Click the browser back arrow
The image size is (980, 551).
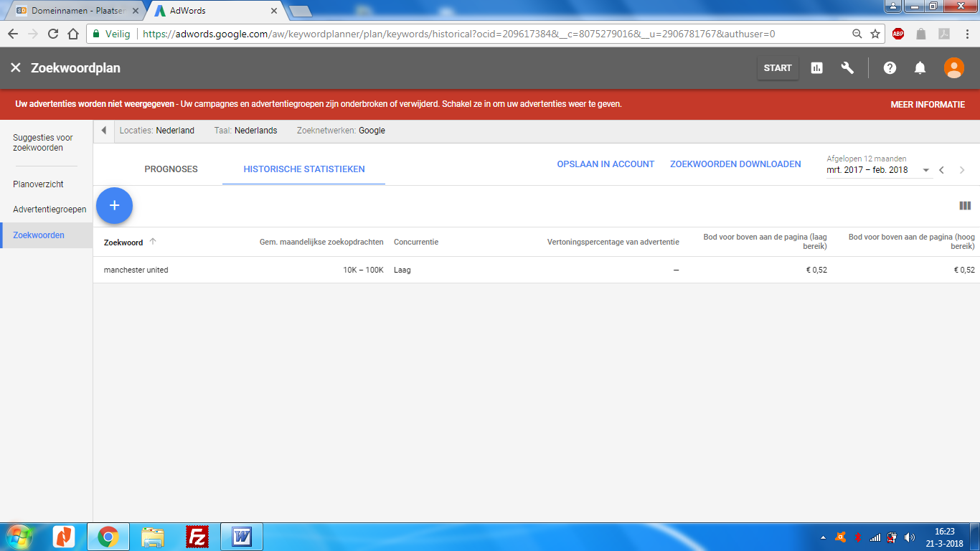pos(13,34)
